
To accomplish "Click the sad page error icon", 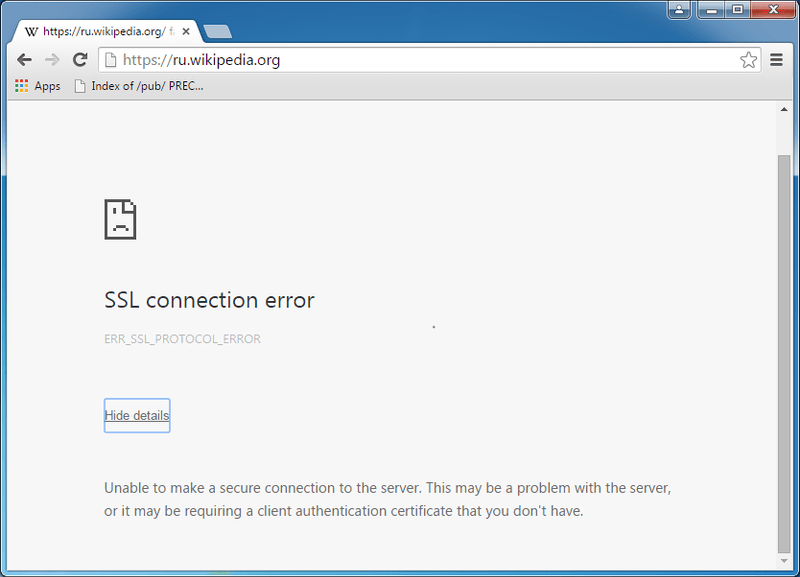I will [x=120, y=219].
